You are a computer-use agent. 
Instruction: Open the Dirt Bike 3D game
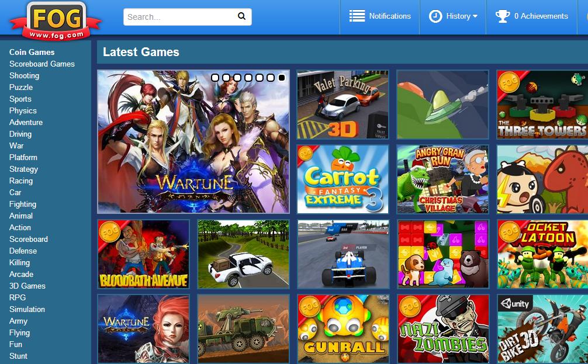[542, 329]
